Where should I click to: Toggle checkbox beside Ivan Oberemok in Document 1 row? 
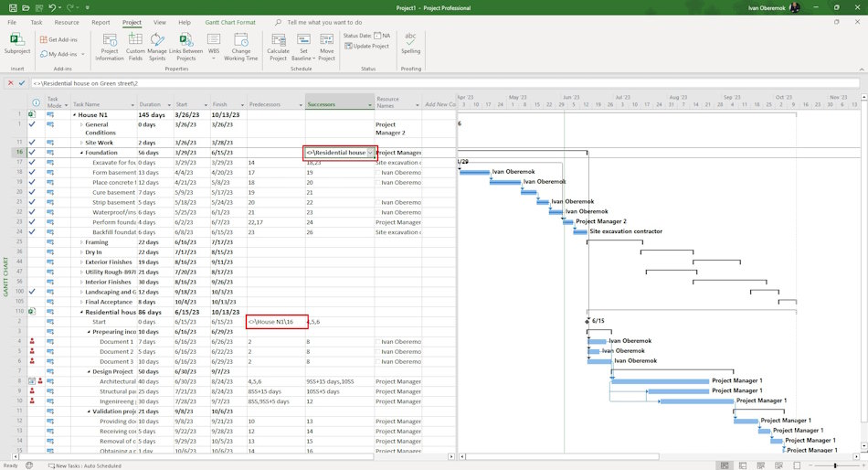point(378,342)
